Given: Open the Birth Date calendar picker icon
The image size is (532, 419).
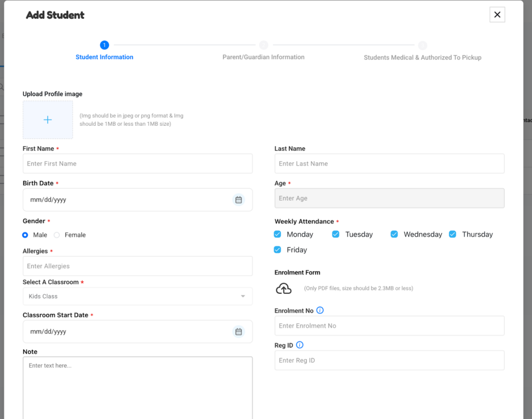Looking at the screenshot, I should click(x=238, y=200).
